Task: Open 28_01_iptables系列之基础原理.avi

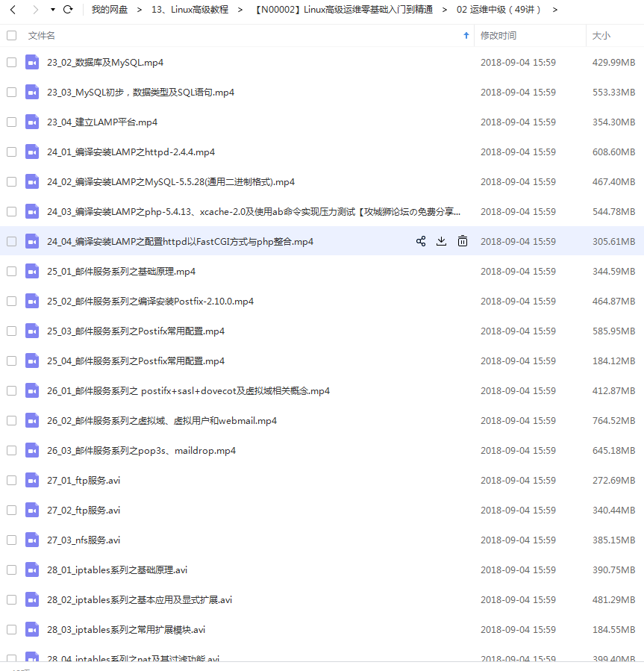Action: point(117,570)
